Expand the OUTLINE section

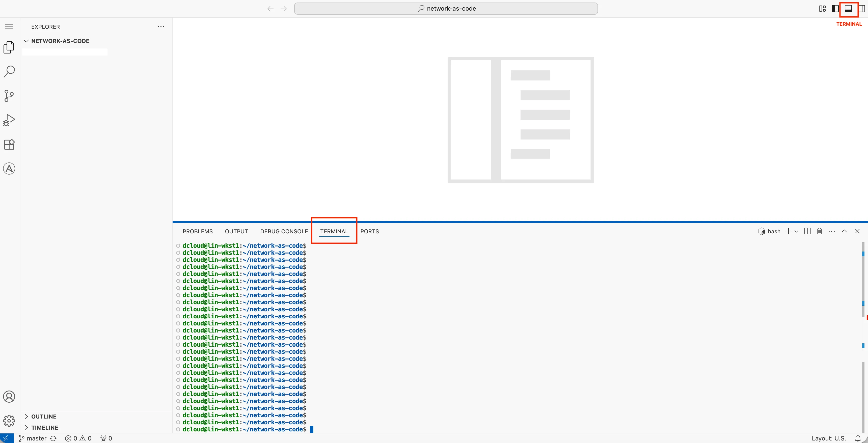(44, 417)
